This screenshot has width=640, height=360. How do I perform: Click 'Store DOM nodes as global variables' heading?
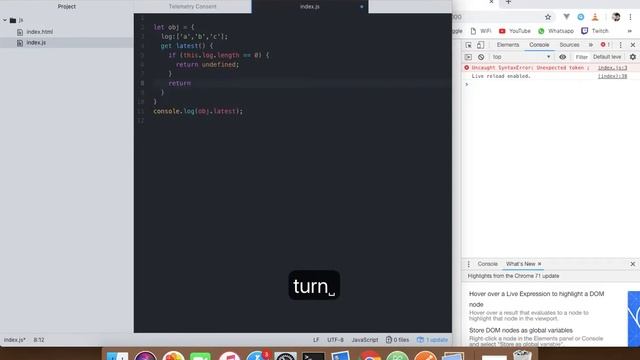tap(521, 330)
